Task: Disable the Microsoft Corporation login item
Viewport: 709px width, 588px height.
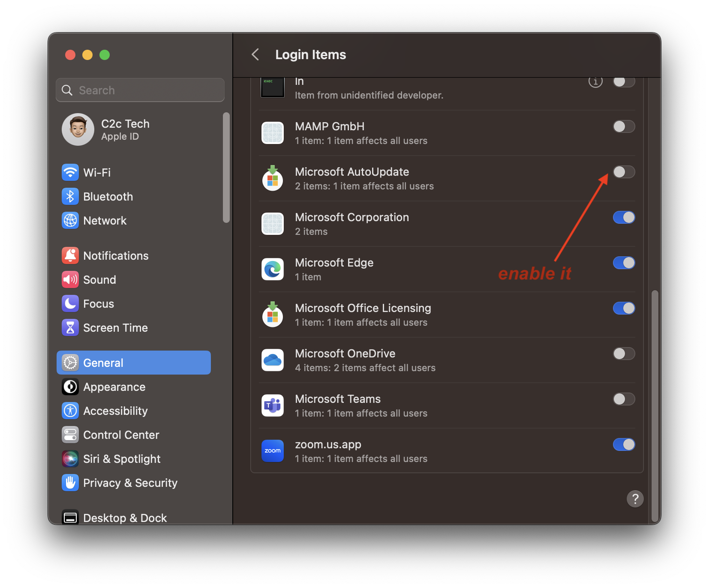Action: pos(624,217)
